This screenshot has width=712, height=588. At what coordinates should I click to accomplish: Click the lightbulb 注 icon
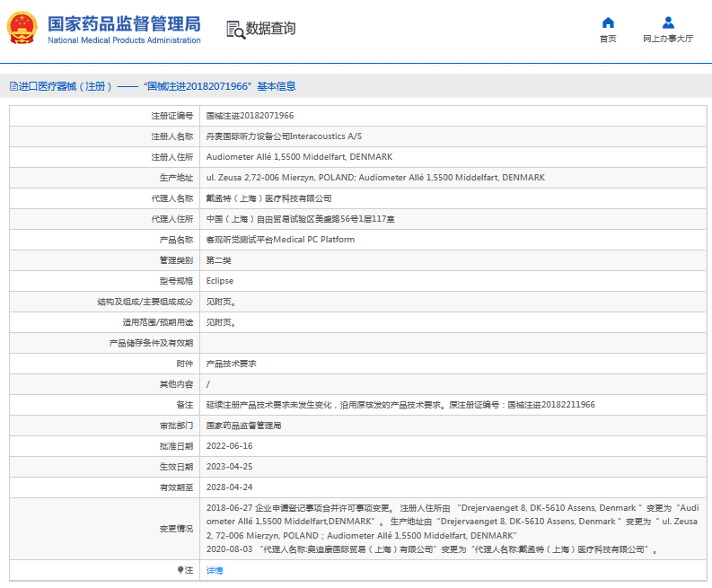point(180,570)
